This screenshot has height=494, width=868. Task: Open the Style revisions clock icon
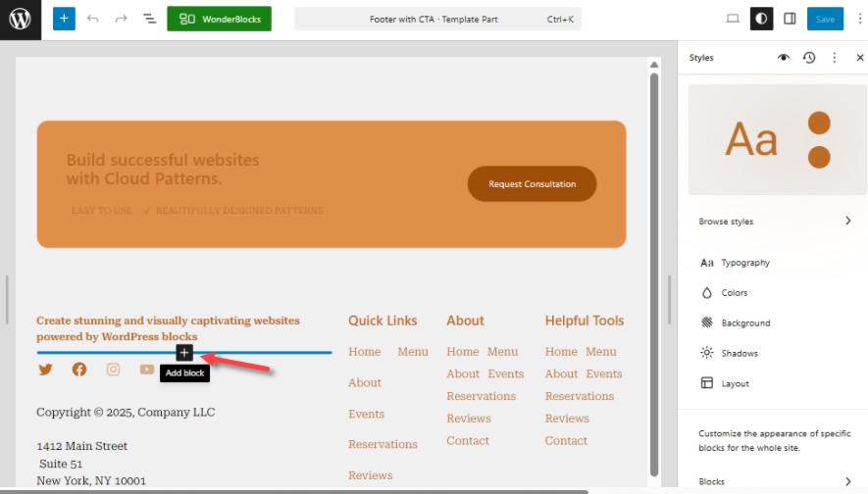pyautogui.click(x=809, y=58)
